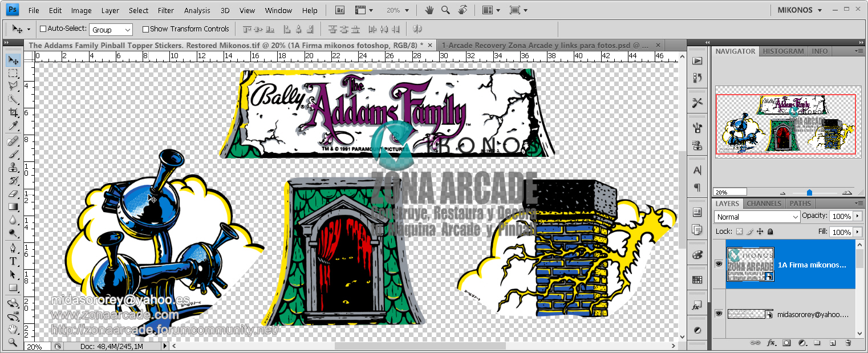Click the Navigator zoom slider
This screenshot has height=353, width=868.
point(809,192)
